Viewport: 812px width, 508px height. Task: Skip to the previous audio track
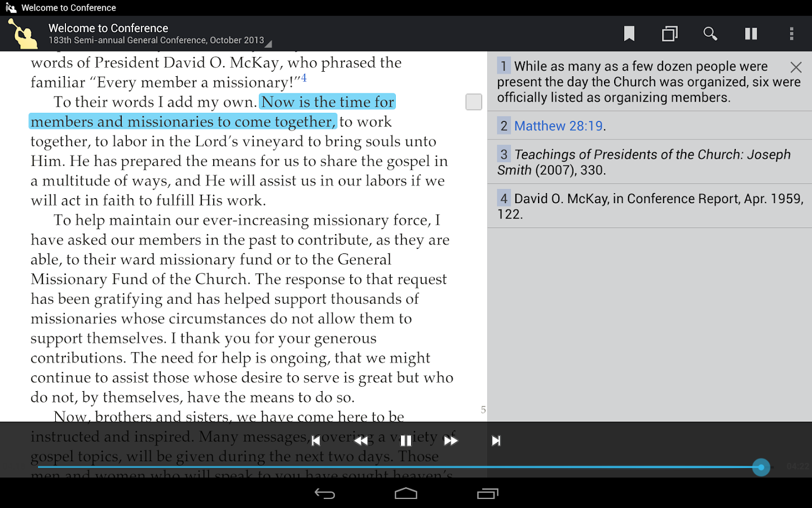pos(316,441)
